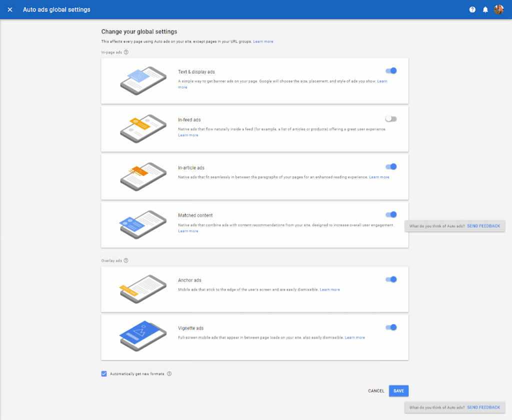The width and height of the screenshot is (512, 420).
Task: Switch off Anchor ads toggle
Action: pos(391,279)
